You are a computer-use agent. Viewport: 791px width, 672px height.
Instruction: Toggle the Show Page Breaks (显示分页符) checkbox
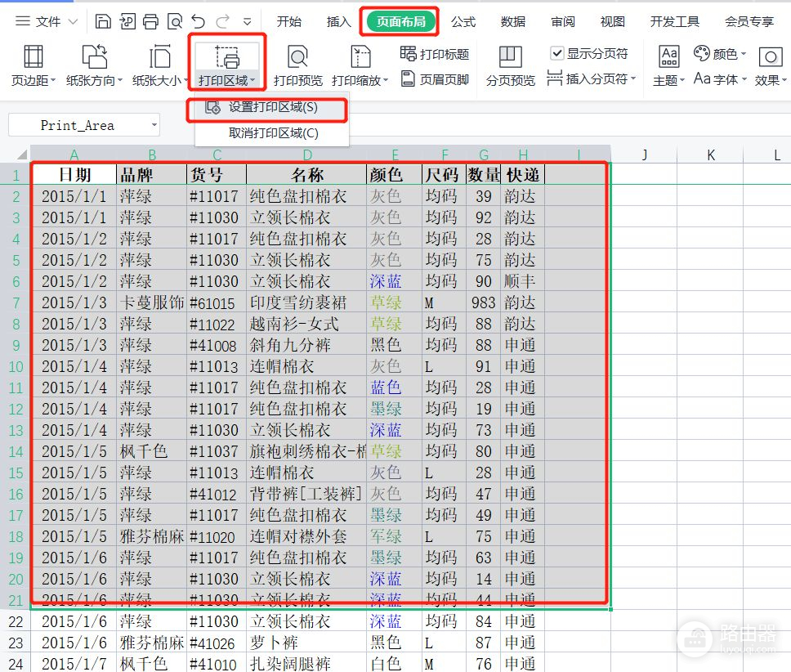tap(557, 53)
